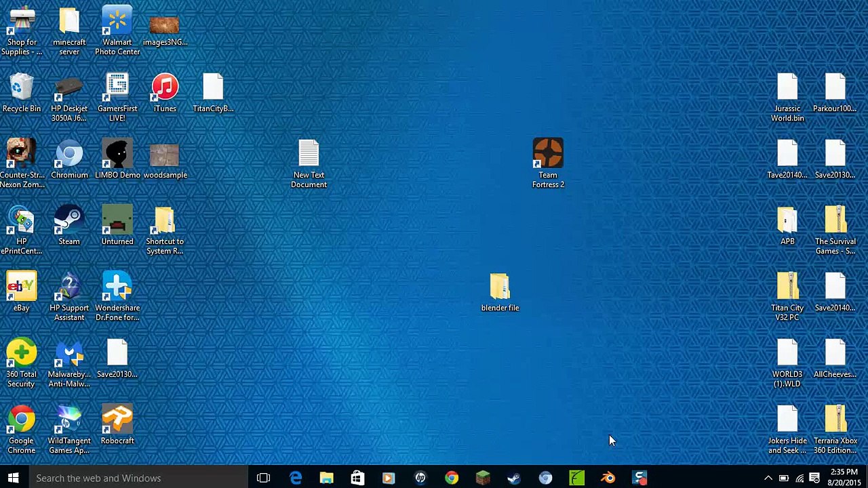The height and width of the screenshot is (488, 868).
Task: Open the battery status tray icon
Action: click(783, 479)
